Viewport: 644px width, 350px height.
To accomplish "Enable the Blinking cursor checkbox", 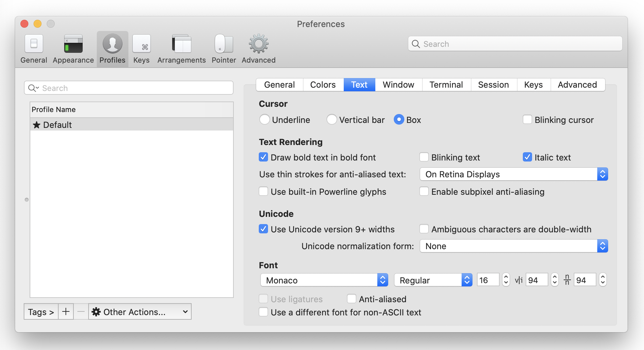I will [528, 120].
